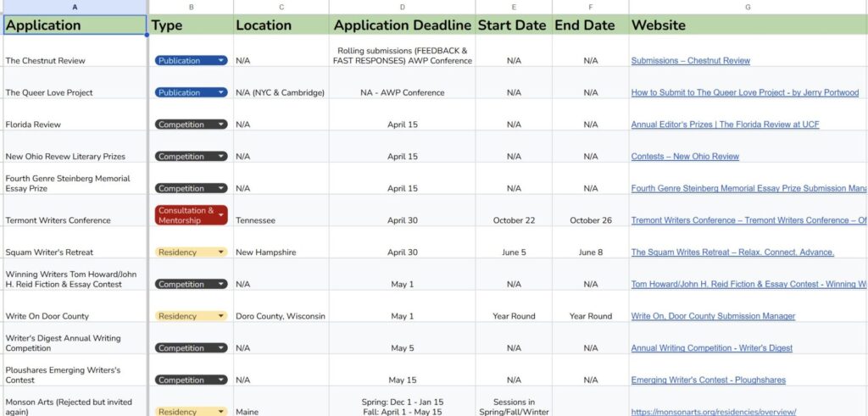Select the June 5 start date cell
This screenshot has height=416, width=868.
click(514, 243)
